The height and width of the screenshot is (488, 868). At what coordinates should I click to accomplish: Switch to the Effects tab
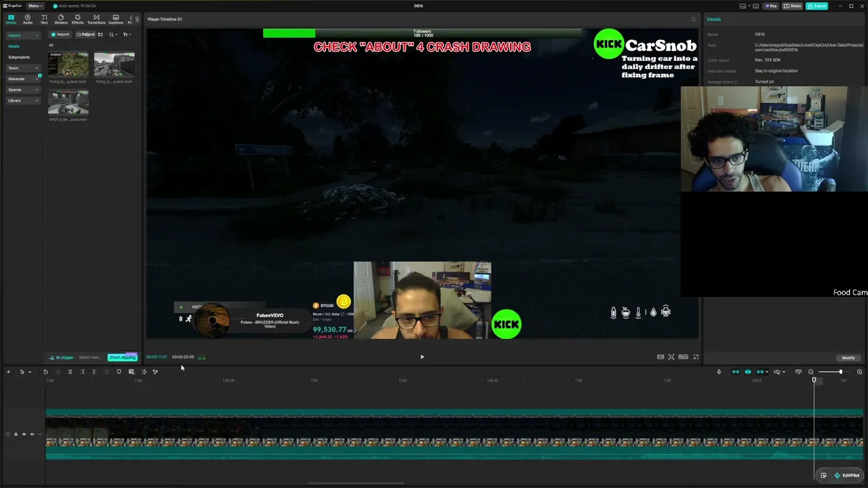pyautogui.click(x=77, y=19)
